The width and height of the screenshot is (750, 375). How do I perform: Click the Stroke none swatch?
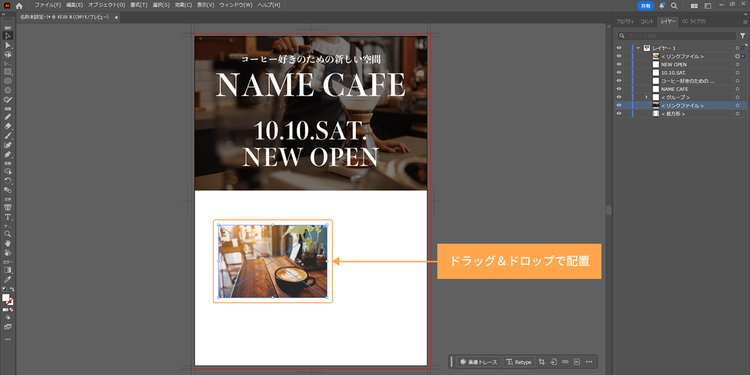[10, 302]
